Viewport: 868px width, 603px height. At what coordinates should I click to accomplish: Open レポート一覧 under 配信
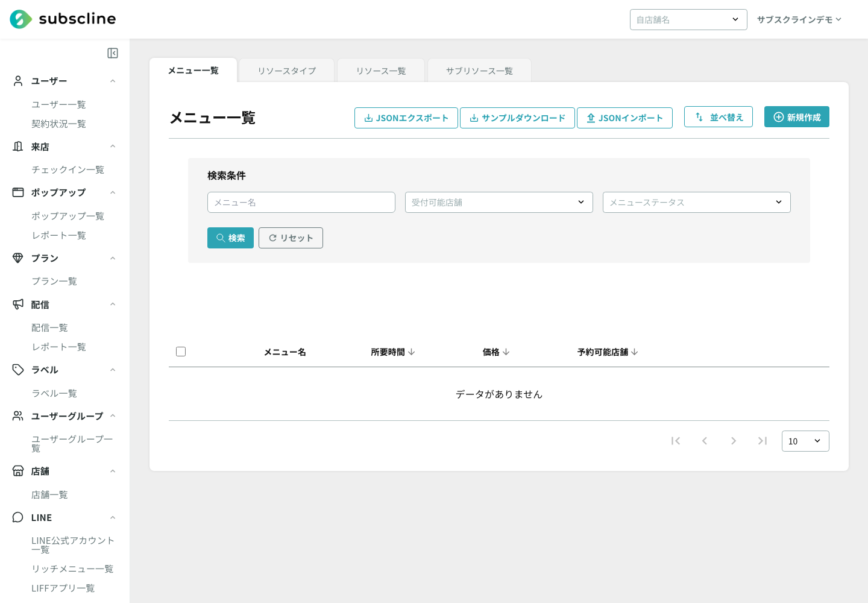58,347
